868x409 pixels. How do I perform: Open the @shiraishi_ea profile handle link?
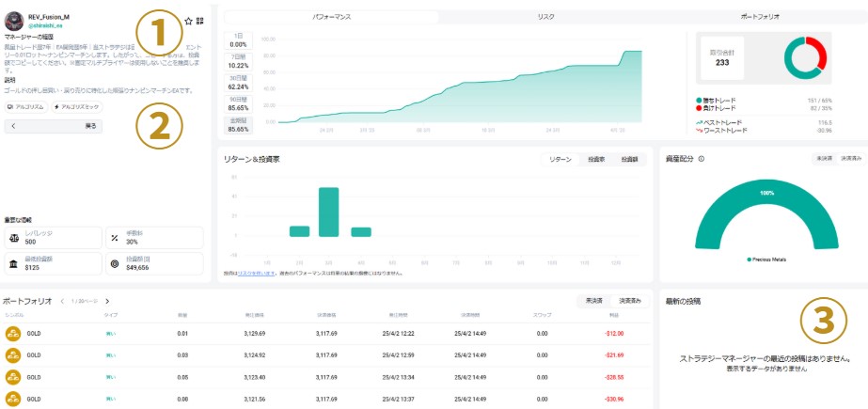coord(45,26)
